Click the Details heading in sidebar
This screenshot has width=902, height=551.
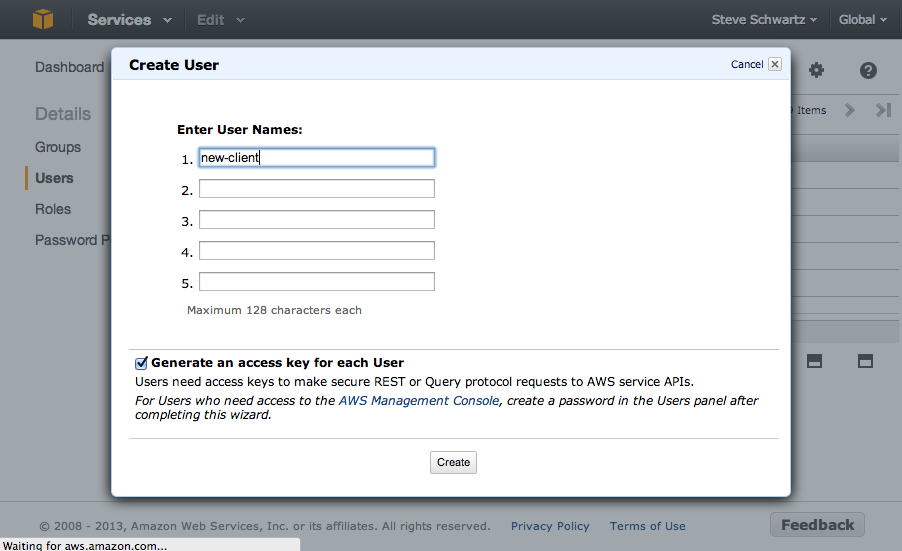coord(63,114)
